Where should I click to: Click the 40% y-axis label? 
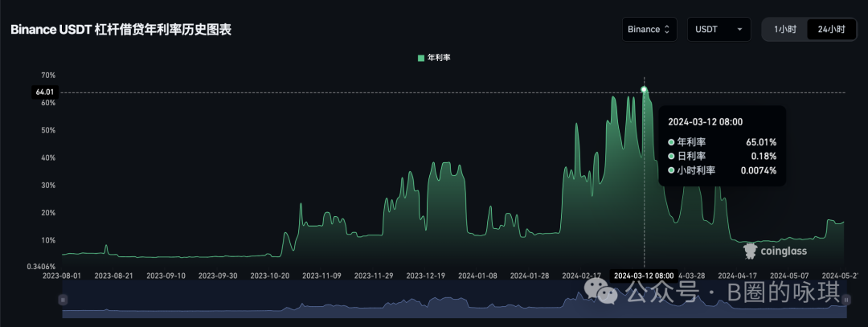[48, 157]
